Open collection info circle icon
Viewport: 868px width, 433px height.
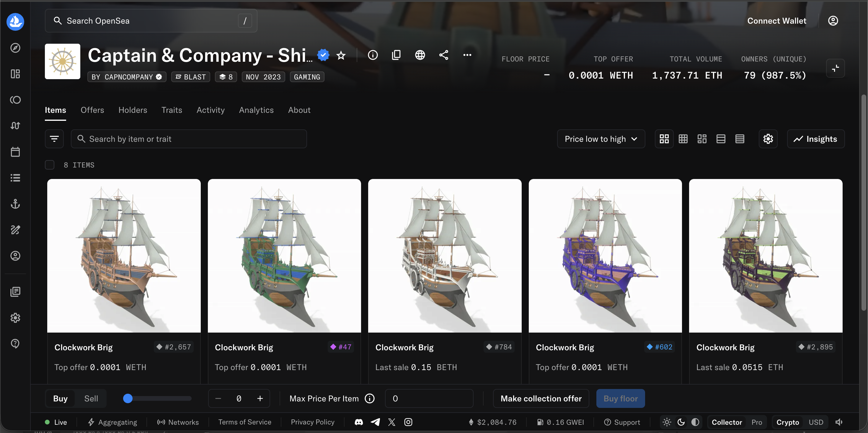[x=373, y=55]
